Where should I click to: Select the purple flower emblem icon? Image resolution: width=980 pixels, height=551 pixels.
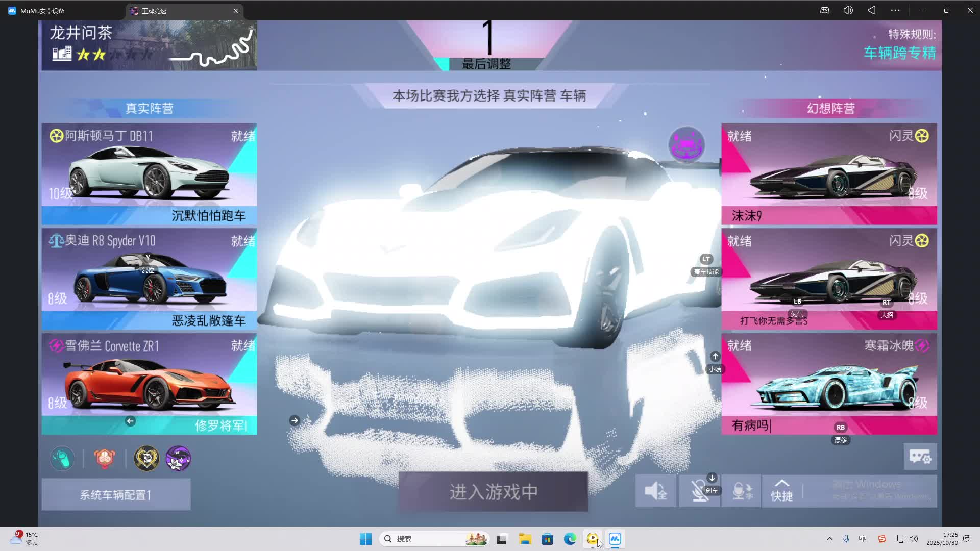(178, 458)
